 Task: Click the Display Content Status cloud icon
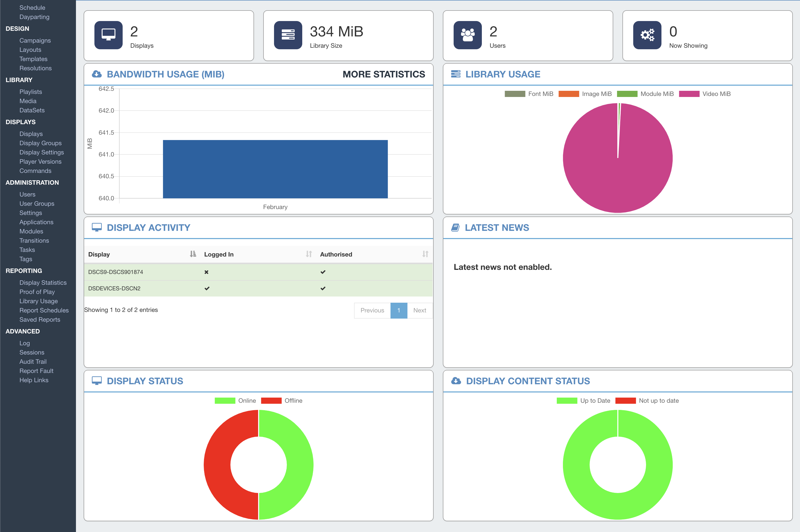456,381
